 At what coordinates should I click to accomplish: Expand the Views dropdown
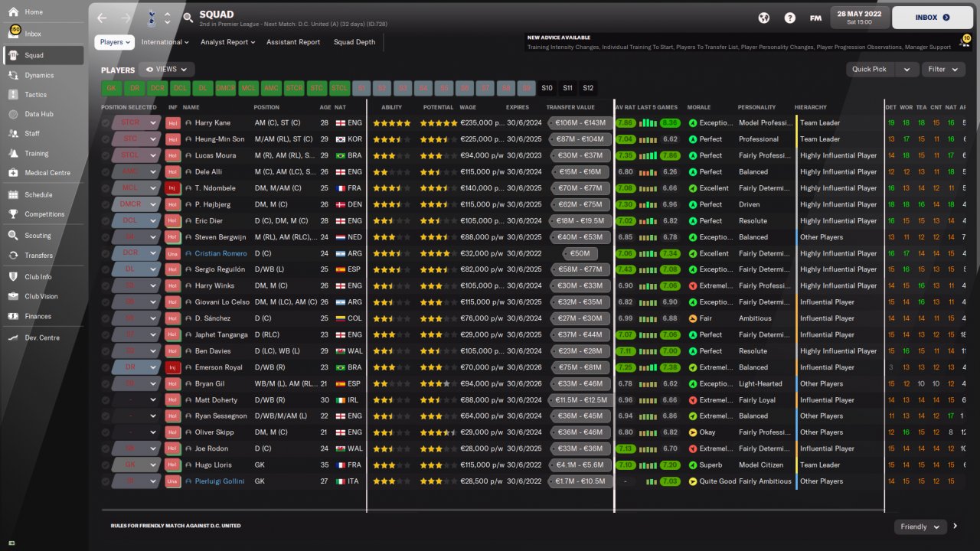point(166,70)
